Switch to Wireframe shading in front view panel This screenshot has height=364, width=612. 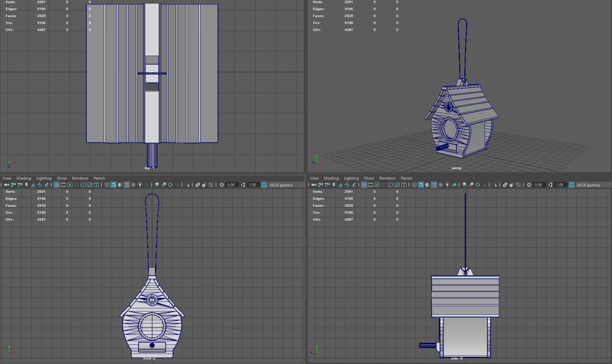(107, 185)
